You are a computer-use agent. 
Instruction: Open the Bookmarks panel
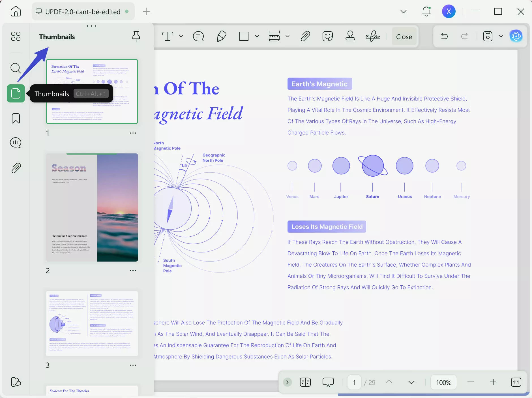tap(16, 119)
